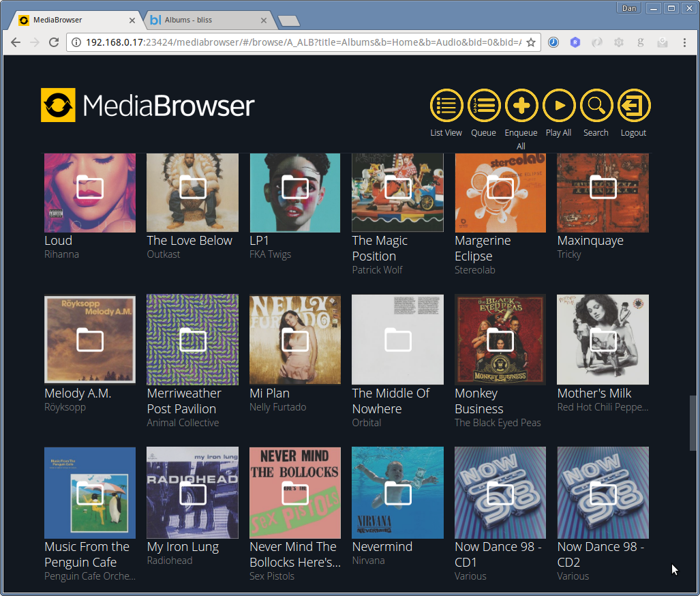
Task: Open the Chrome three-dot menu
Action: coord(684,42)
